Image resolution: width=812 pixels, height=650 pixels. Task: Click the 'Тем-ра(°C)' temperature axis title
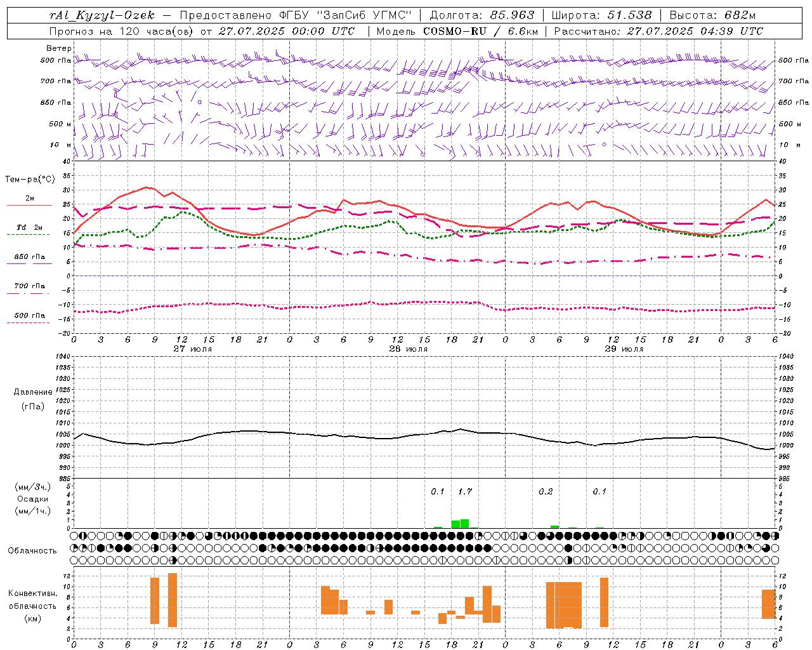click(x=30, y=180)
